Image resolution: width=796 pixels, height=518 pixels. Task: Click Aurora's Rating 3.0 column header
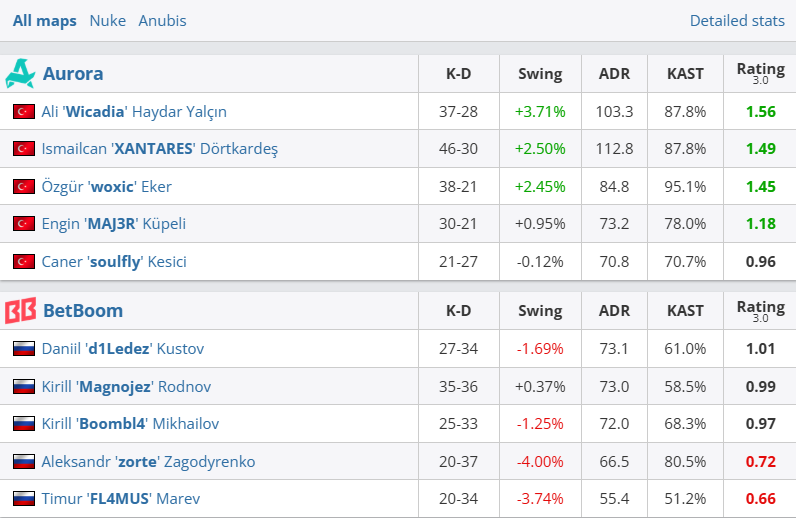pyautogui.click(x=760, y=73)
